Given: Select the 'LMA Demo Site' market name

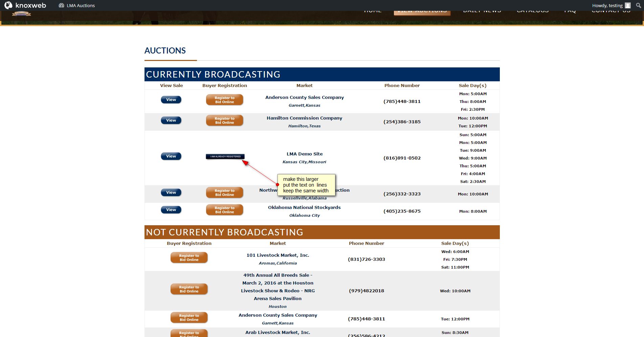Looking at the screenshot, I should point(305,154).
